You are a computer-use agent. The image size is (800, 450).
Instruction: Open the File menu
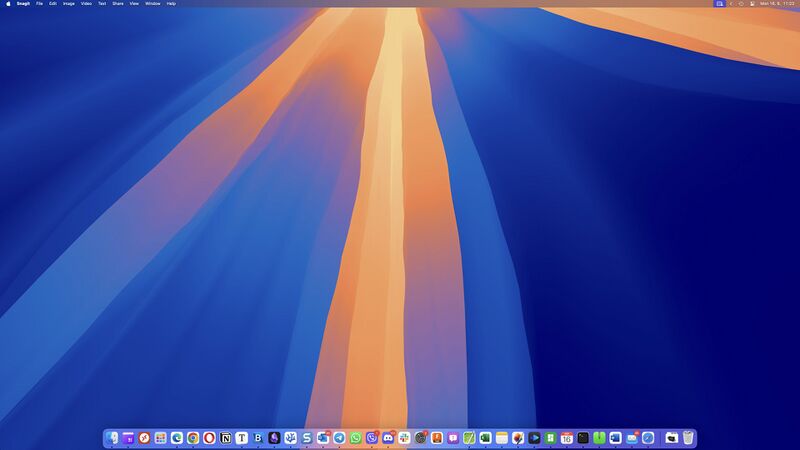pos(40,4)
